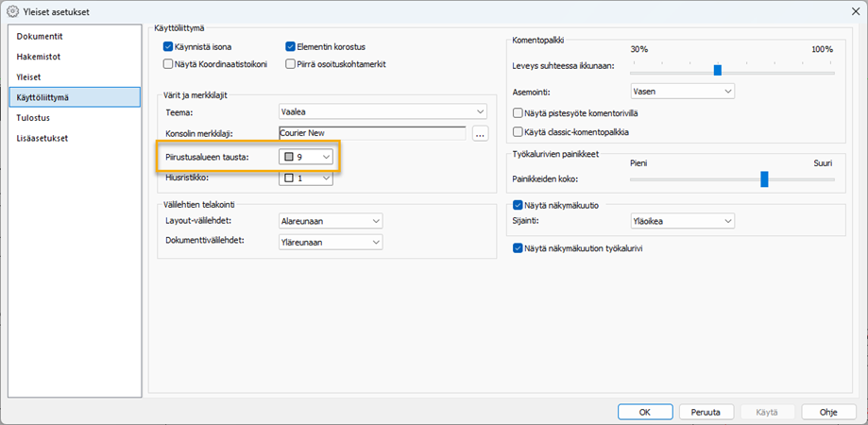Switch to the Tulostus settings category
This screenshot has height=425, width=868.
point(33,118)
